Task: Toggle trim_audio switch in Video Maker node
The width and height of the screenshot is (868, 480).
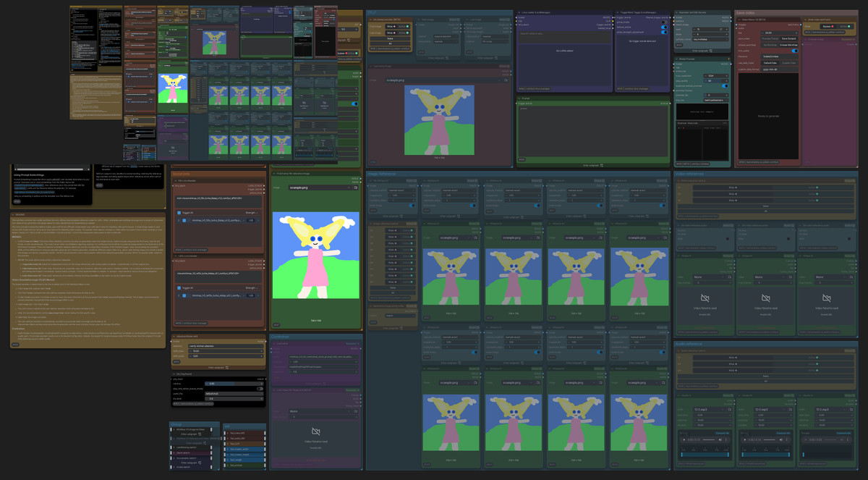Action: (x=795, y=51)
